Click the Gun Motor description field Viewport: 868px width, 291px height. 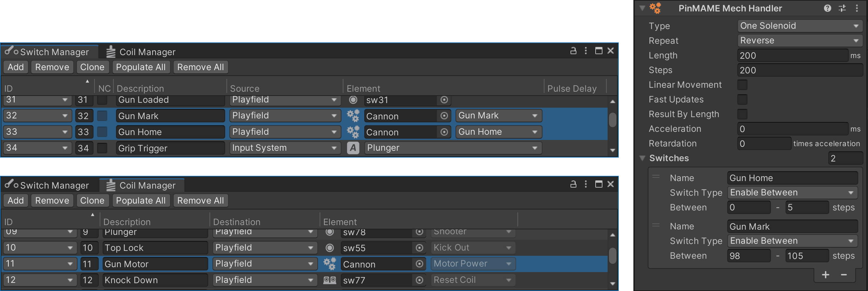tap(155, 264)
